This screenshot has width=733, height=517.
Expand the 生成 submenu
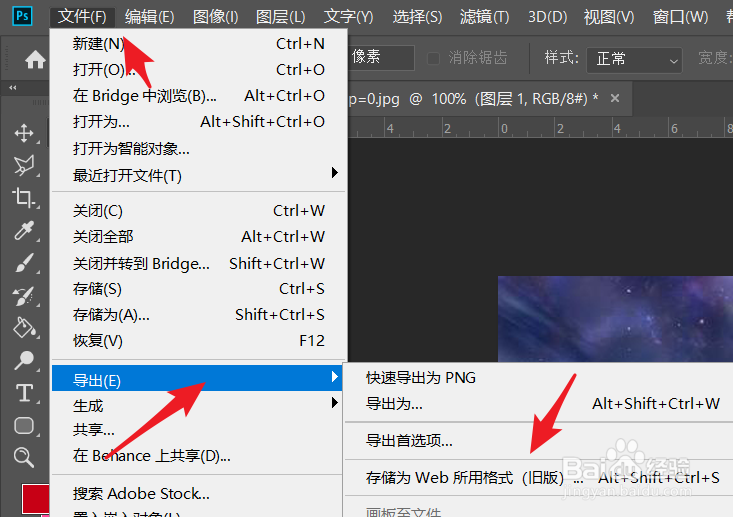coord(199,405)
